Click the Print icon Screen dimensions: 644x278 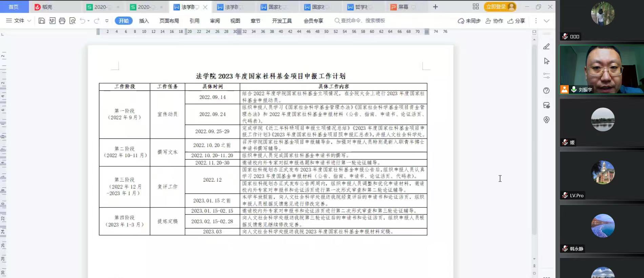[62, 21]
